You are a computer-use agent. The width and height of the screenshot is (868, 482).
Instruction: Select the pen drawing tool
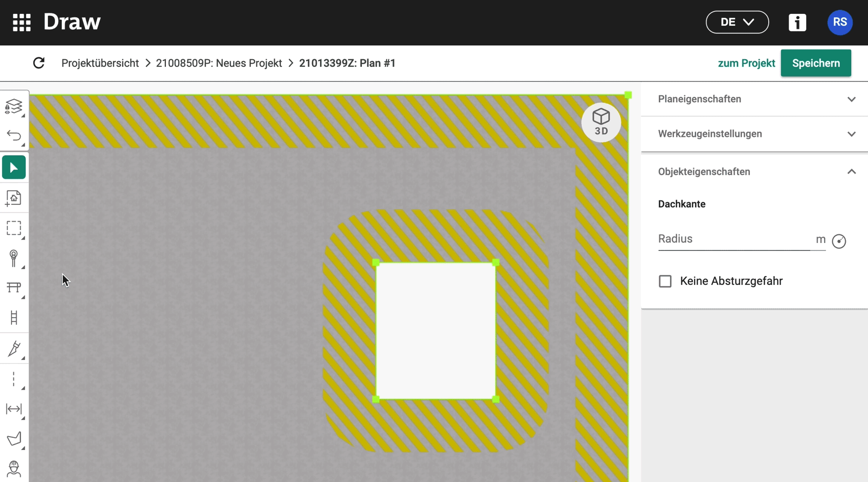(14, 349)
